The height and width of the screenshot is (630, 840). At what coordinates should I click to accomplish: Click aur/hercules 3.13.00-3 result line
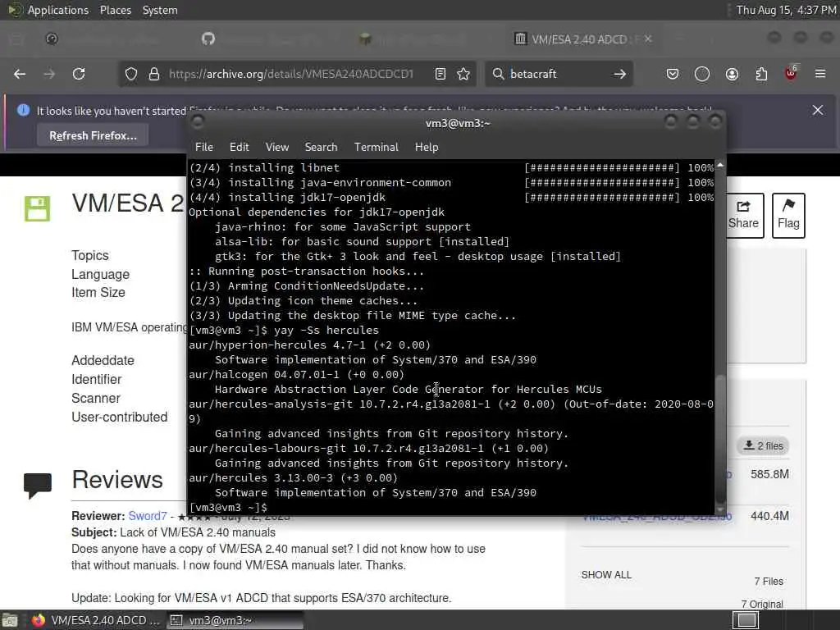click(x=293, y=478)
